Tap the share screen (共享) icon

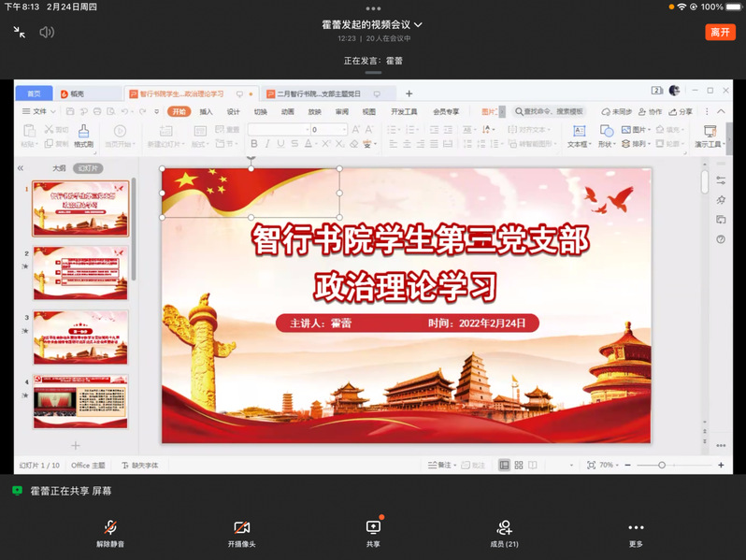coord(373,528)
